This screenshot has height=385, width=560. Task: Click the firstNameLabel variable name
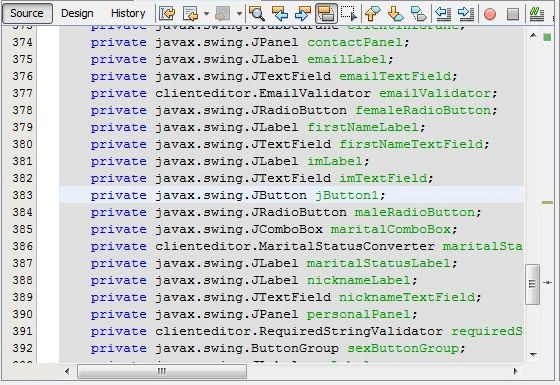point(362,128)
